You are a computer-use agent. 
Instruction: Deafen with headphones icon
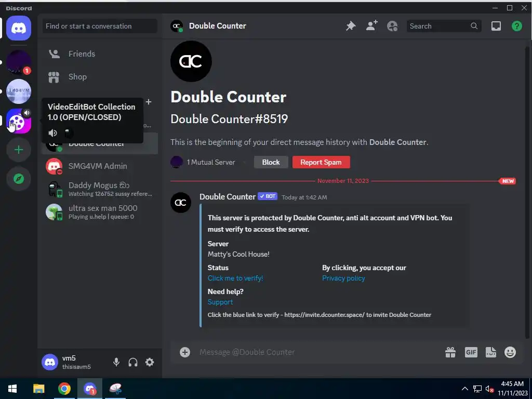pos(133,362)
